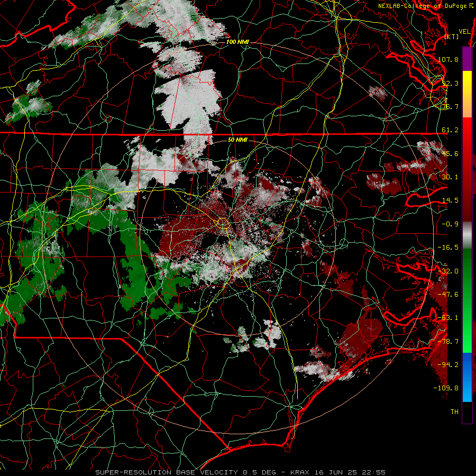Click the KRAX radar site circle at center
The width and height of the screenshot is (476, 476).
coord(223,223)
